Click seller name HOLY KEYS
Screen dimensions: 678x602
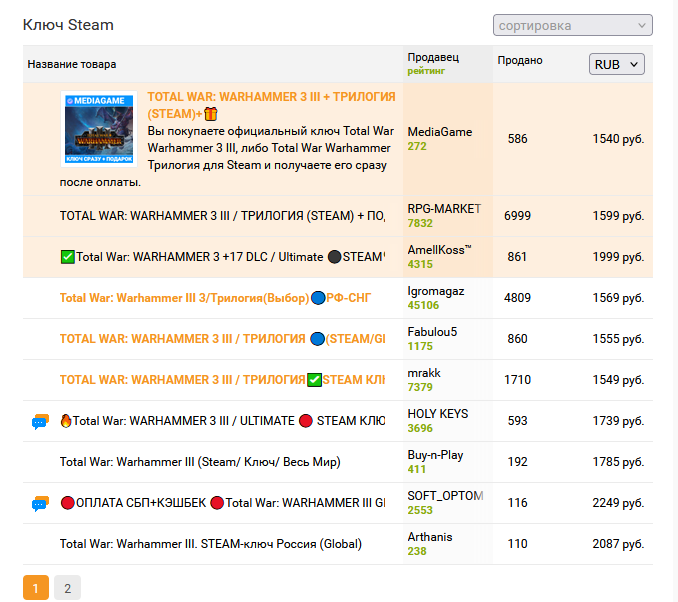tap(438, 414)
